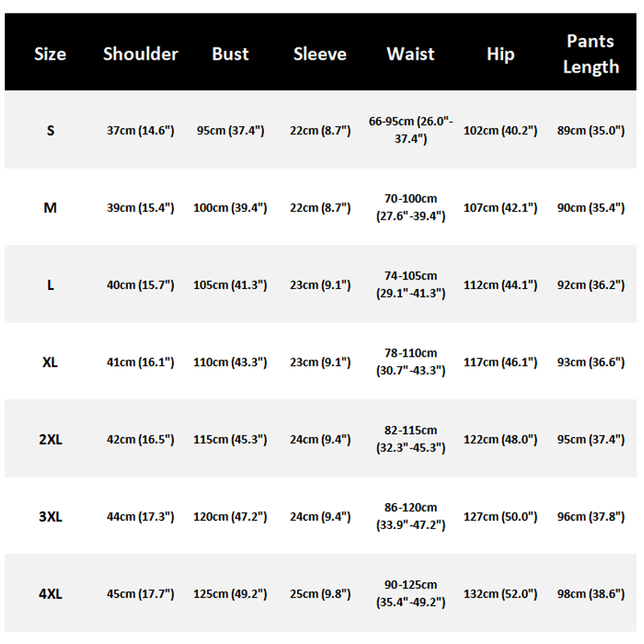
Task: Click the 37cm (14.6") shoulder cell
Action: point(140,130)
